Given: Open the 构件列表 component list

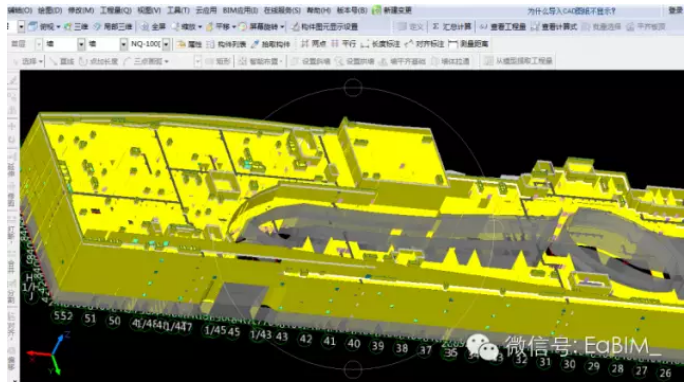Looking at the screenshot, I should [x=226, y=44].
